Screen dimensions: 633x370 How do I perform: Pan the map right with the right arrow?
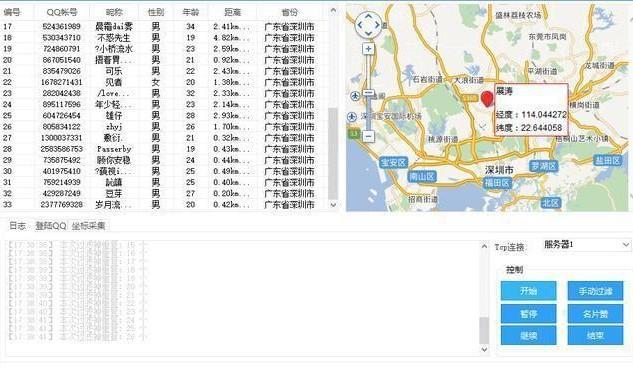[x=377, y=25]
